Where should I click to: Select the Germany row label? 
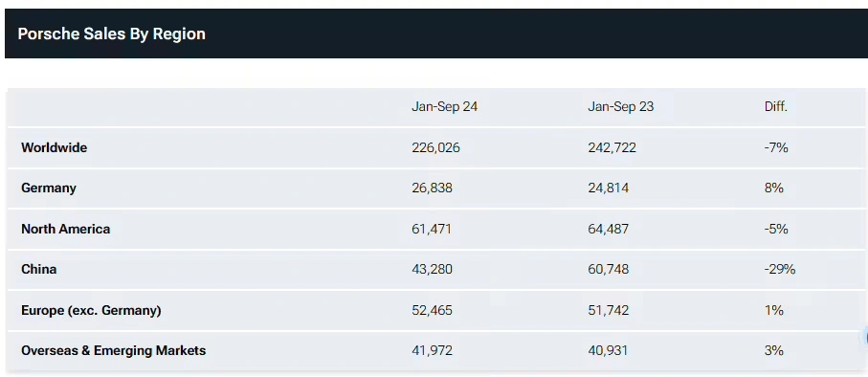pyautogui.click(x=49, y=188)
